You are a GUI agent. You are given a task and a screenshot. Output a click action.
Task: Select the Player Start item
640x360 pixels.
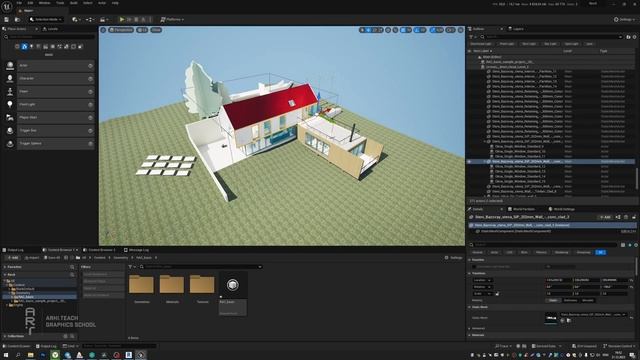[x=56, y=118]
